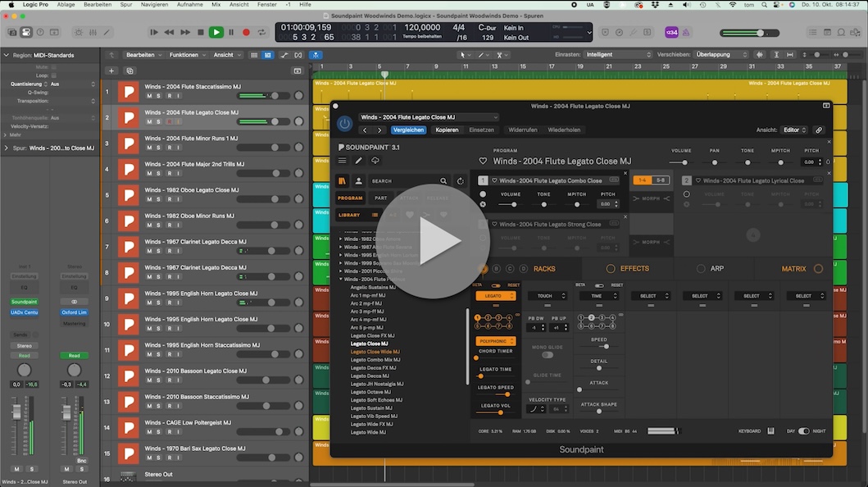
Task: Add a new track with plus button
Action: click(111, 71)
